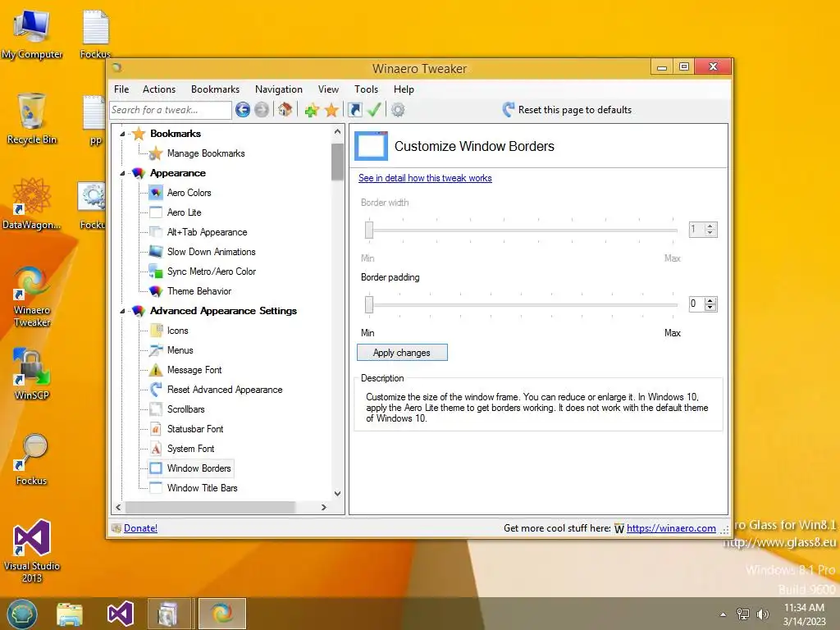Open the Navigation menu
Screen dimensions: 840x630
[279, 89]
